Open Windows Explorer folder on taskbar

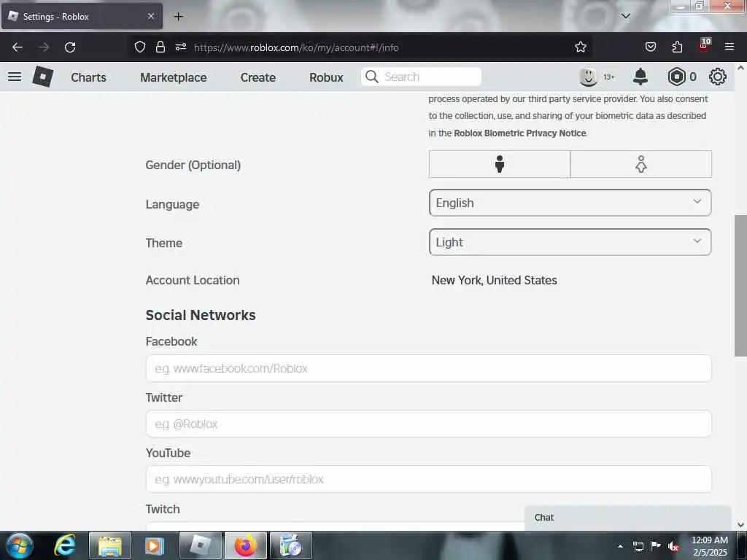tap(110, 545)
